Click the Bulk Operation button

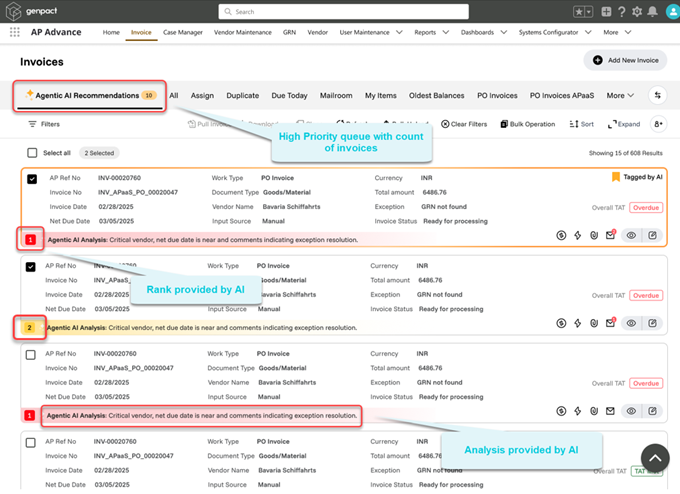[x=528, y=124]
